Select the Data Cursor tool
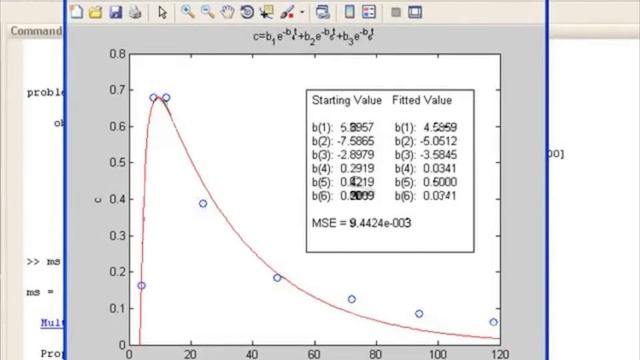Screen dimensions: 640x360 point(267,12)
